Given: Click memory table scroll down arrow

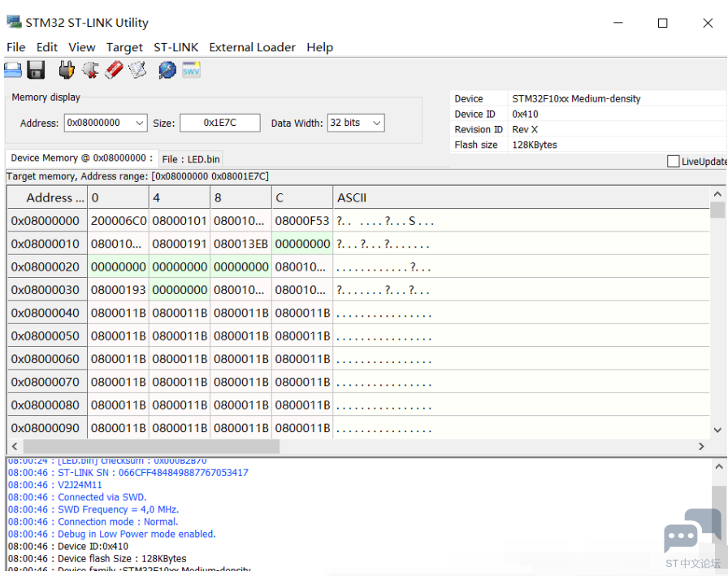Looking at the screenshot, I should click(x=717, y=431).
